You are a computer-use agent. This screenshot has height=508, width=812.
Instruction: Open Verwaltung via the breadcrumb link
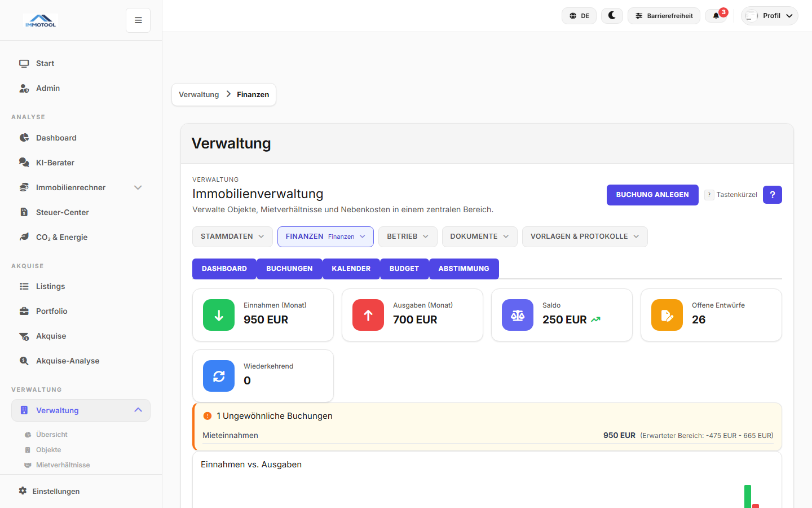[198, 94]
